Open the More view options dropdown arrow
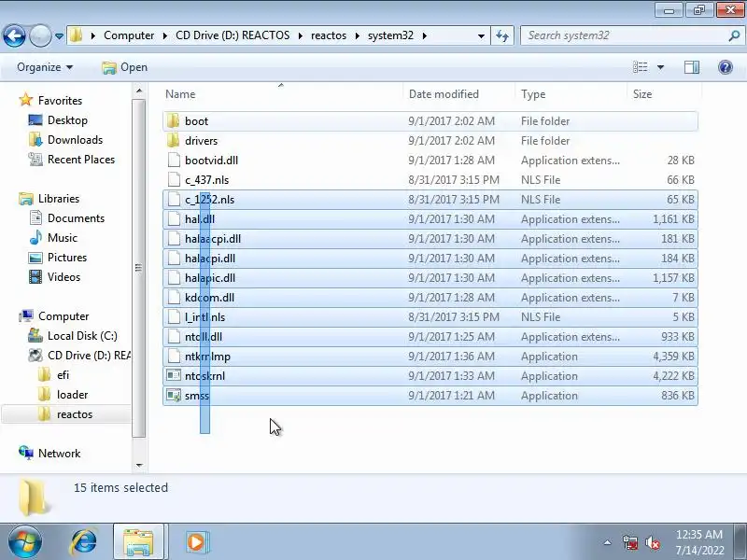 pos(660,67)
